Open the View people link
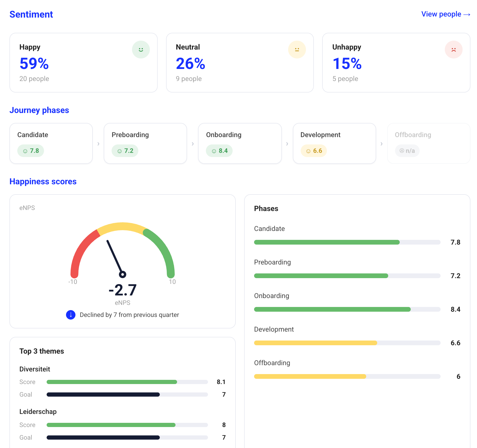This screenshot has height=448, width=477. pyautogui.click(x=446, y=14)
